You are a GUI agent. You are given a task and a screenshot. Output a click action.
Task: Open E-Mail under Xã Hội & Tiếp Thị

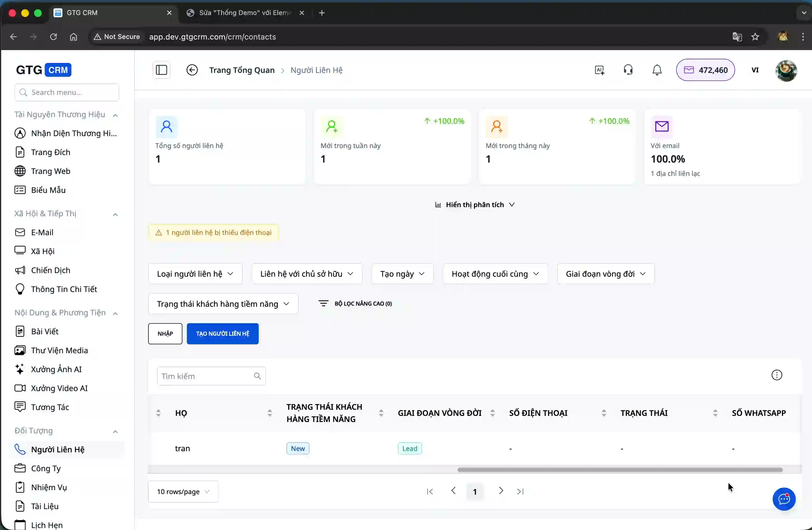(x=43, y=232)
